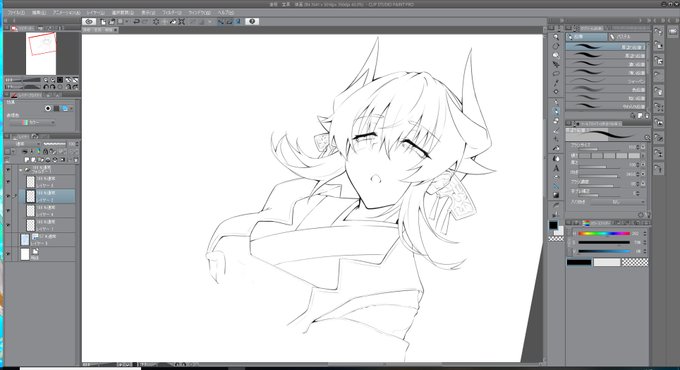
Task: Select the lasso selection tool in tool palette
Action: point(556,73)
